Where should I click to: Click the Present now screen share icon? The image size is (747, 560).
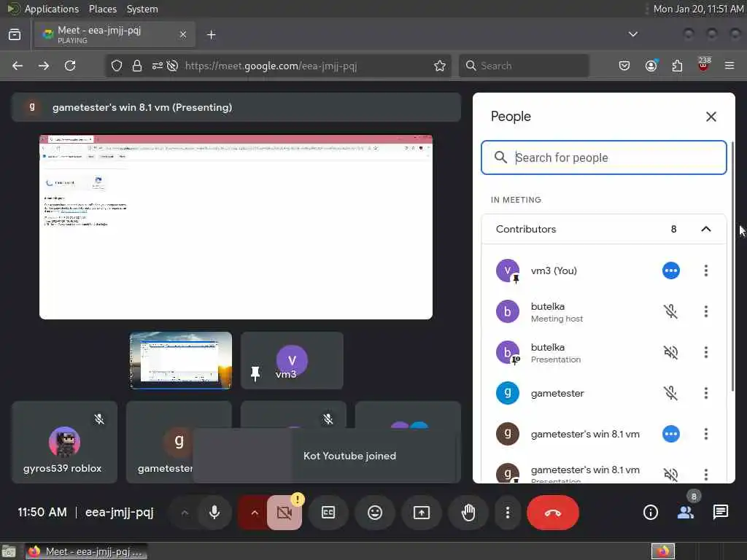tap(422, 513)
